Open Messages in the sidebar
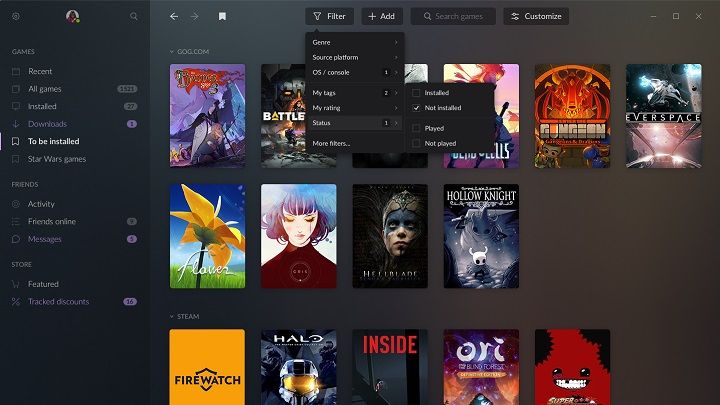Image resolution: width=720 pixels, height=405 pixels. click(45, 239)
